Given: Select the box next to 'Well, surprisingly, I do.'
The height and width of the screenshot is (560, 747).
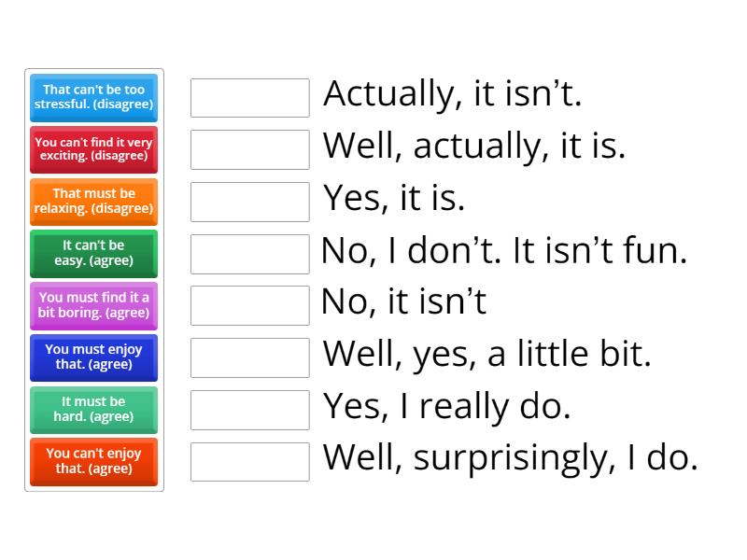Looking at the screenshot, I should click(249, 461).
